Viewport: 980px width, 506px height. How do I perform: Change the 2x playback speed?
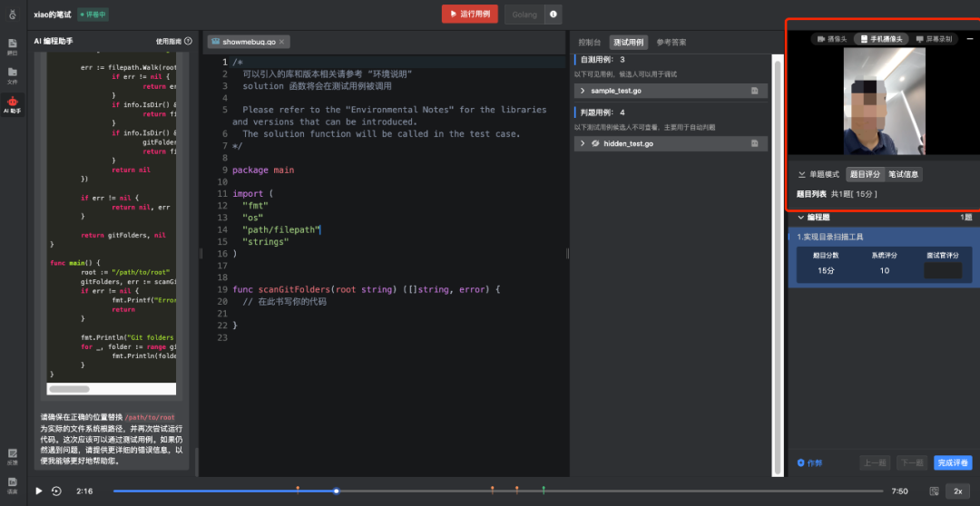(957, 491)
